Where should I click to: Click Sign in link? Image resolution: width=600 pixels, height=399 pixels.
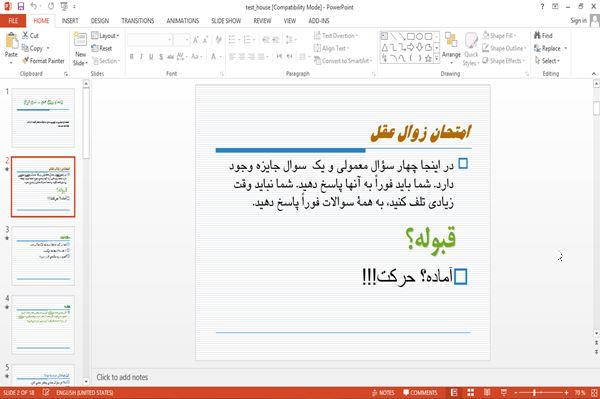[578, 21]
